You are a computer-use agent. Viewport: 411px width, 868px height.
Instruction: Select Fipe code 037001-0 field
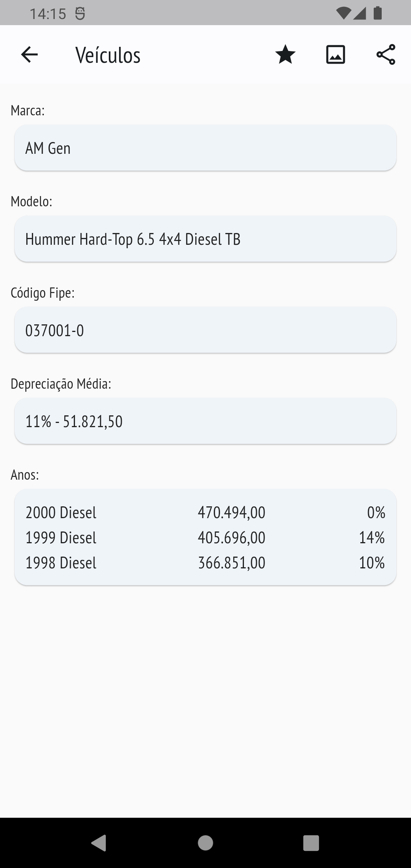(x=205, y=330)
